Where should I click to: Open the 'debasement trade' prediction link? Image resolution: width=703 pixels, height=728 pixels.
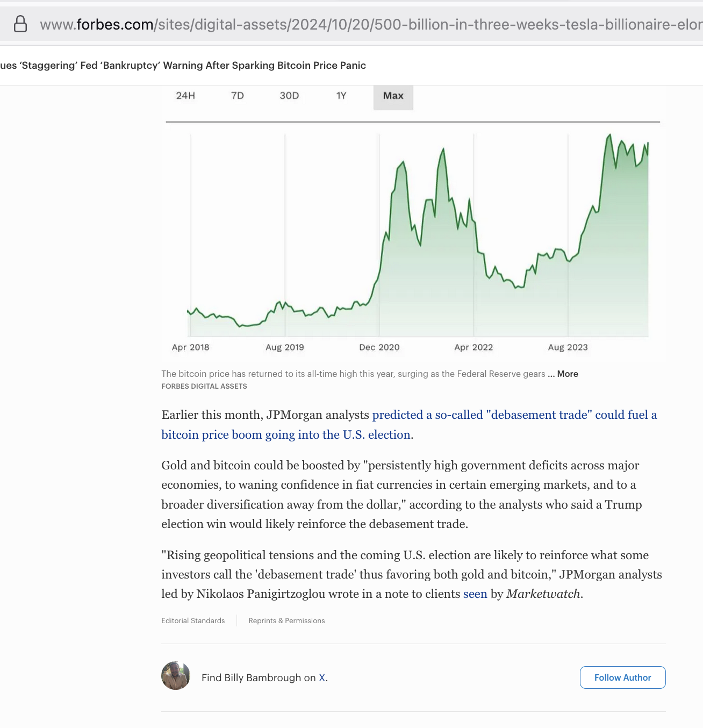point(409,425)
